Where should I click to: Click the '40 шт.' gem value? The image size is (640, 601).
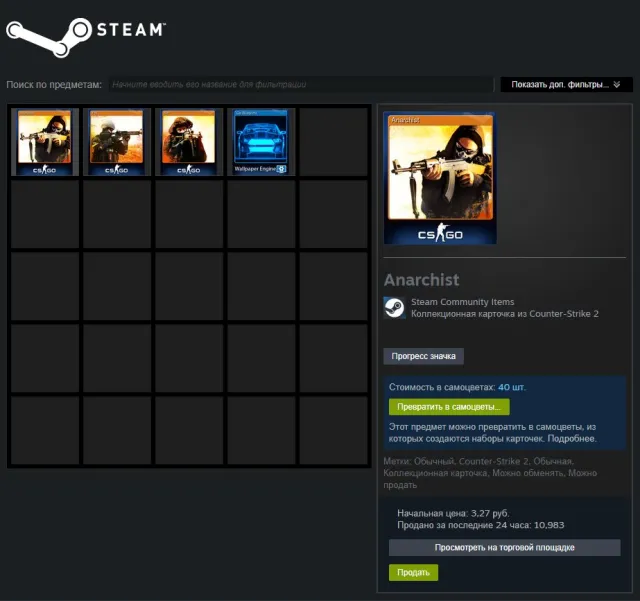(512, 387)
